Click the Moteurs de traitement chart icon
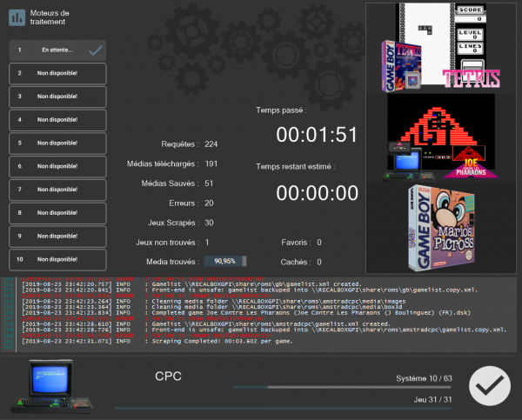 click(x=17, y=17)
